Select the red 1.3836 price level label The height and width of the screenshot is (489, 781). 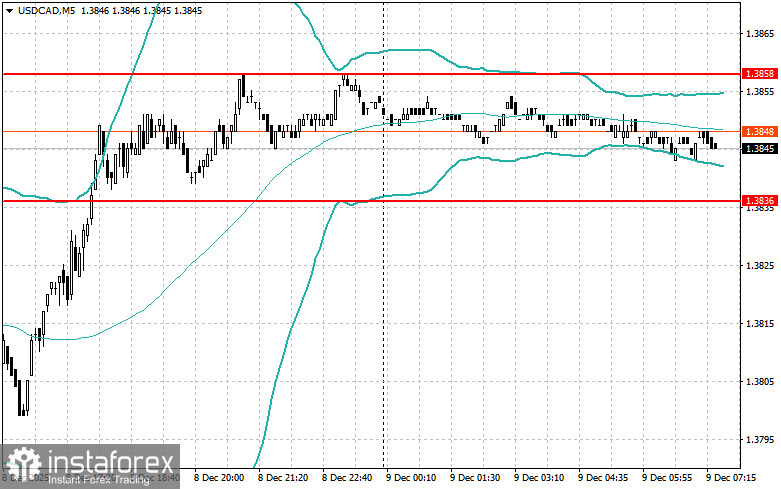click(760, 201)
